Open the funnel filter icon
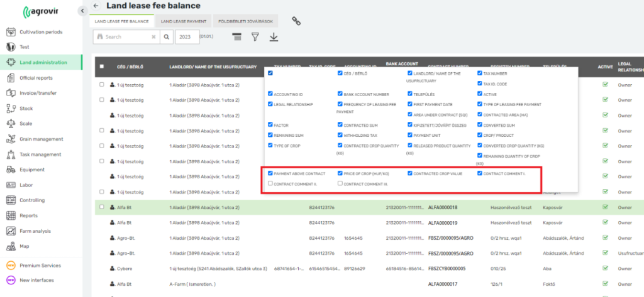 pyautogui.click(x=255, y=37)
